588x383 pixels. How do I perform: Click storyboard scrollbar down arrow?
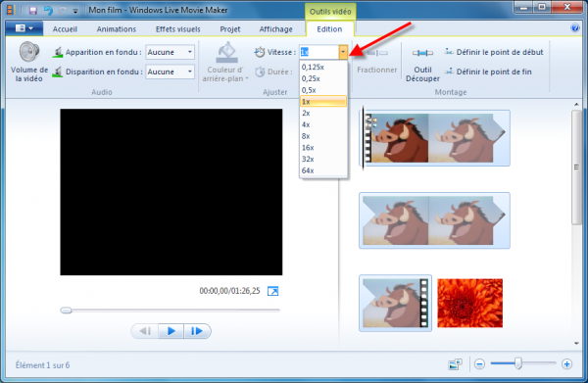576,343
